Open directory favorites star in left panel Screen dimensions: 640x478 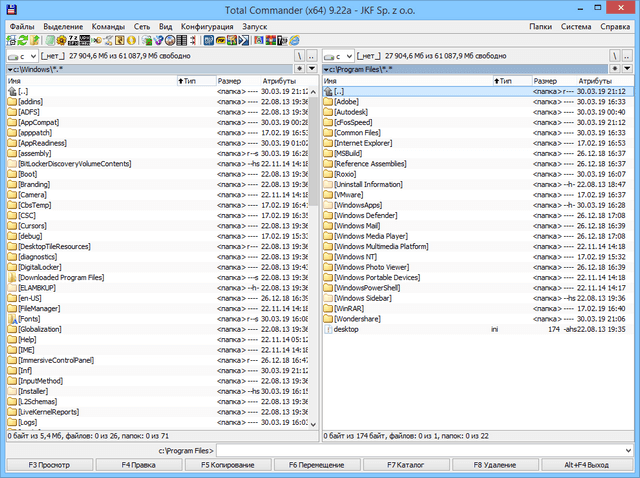coord(300,69)
